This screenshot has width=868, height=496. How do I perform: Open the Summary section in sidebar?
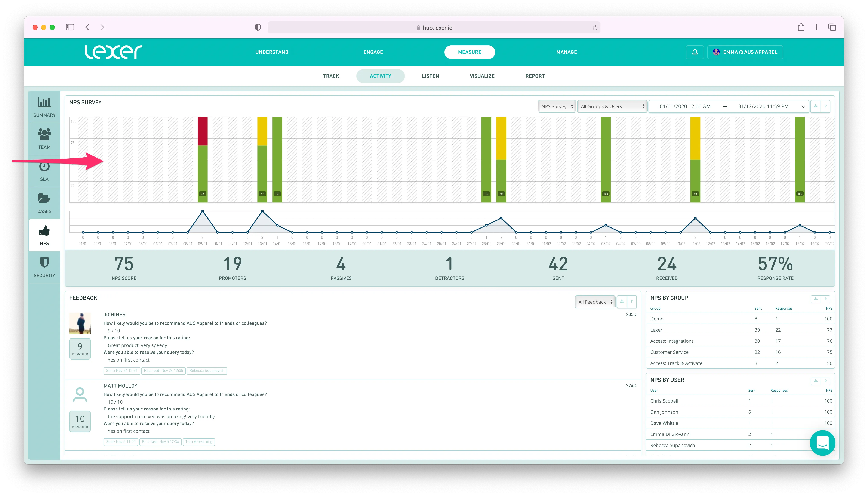44,107
